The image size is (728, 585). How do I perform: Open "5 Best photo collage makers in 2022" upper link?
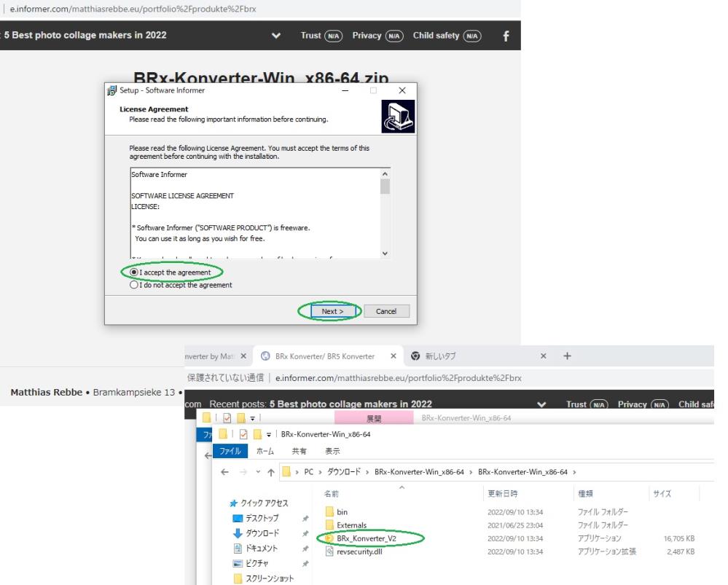coord(85,35)
